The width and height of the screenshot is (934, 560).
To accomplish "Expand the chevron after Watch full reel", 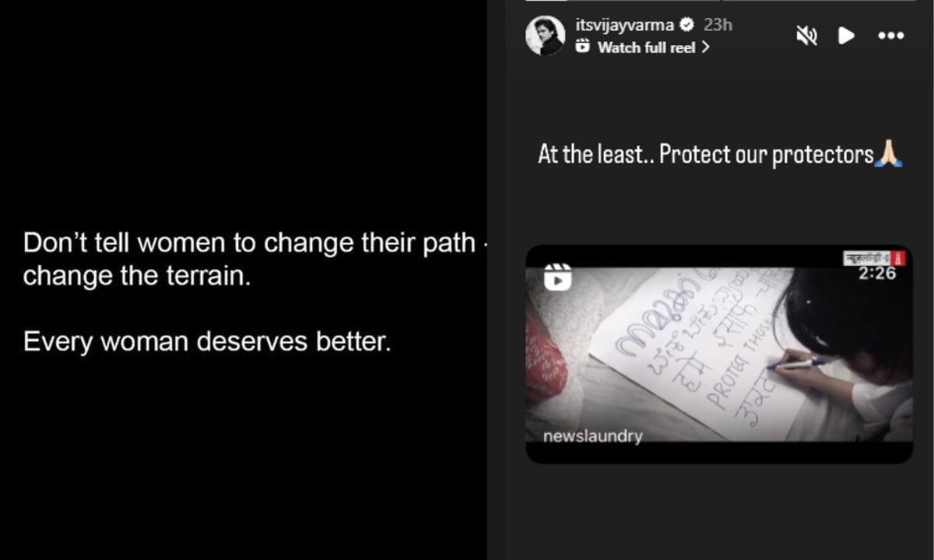I will pyautogui.click(x=705, y=47).
